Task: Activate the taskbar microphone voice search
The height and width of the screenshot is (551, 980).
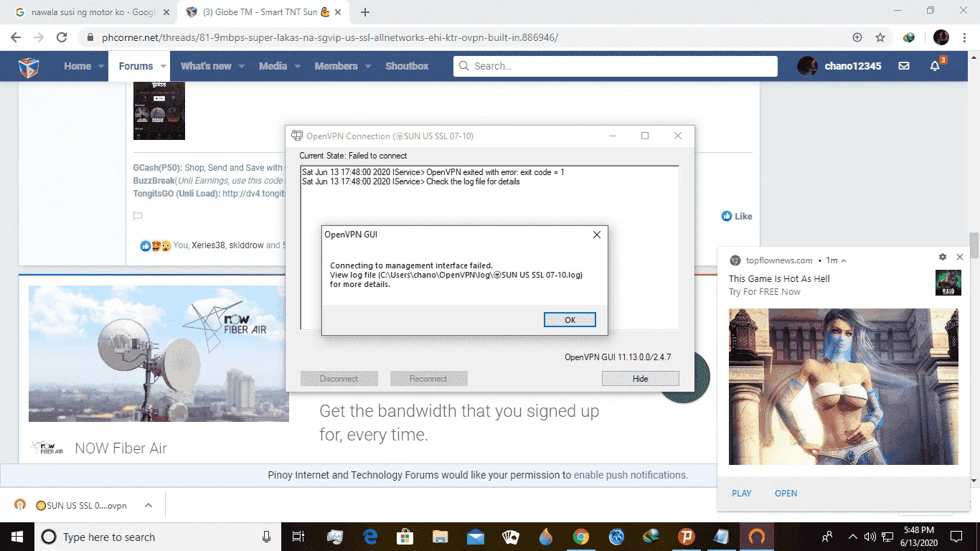Action: pos(267,537)
